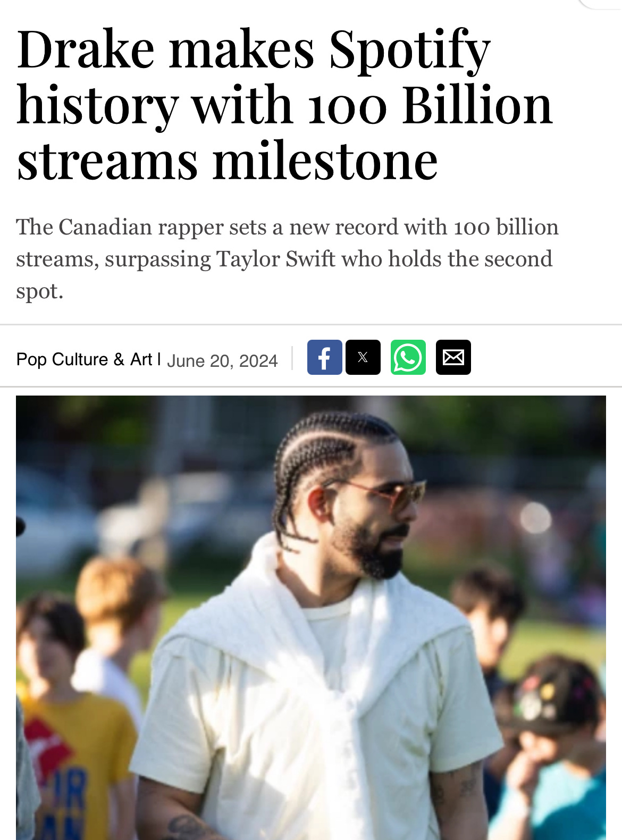Click the June 20, 2024 publication date
The width and height of the screenshot is (622, 840).
(222, 361)
